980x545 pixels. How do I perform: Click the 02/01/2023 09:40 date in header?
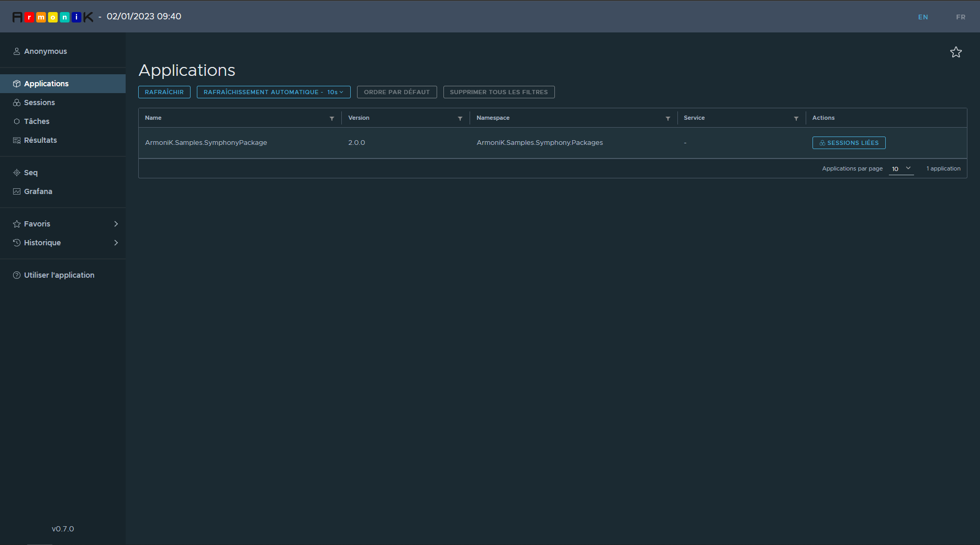tap(144, 16)
